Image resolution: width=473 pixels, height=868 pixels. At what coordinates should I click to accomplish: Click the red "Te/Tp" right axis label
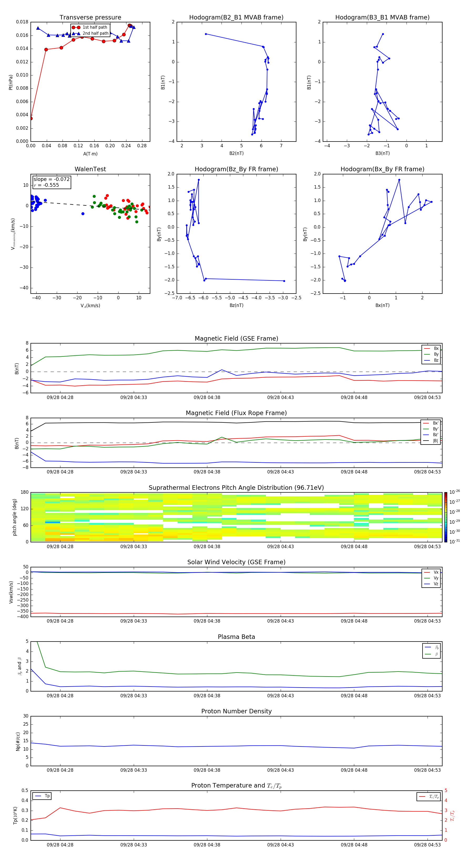[x=453, y=815]
